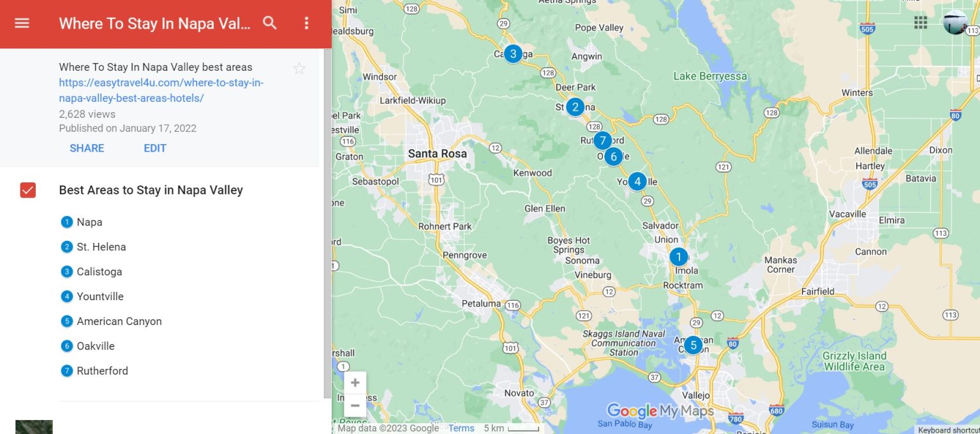Open the Google apps grid

[x=921, y=22]
